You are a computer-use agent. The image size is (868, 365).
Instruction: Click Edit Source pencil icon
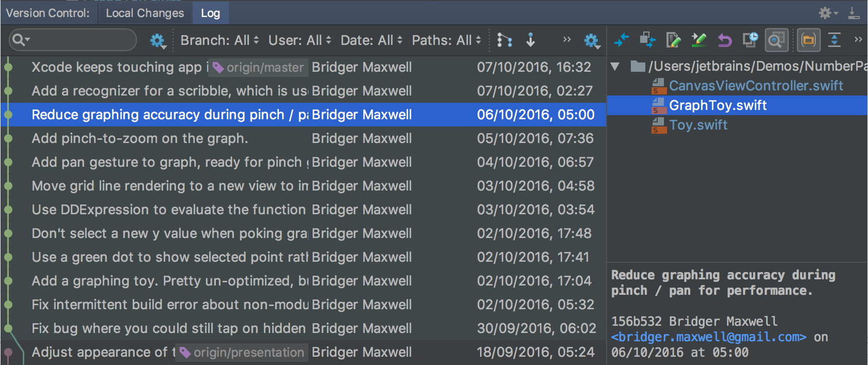click(673, 40)
